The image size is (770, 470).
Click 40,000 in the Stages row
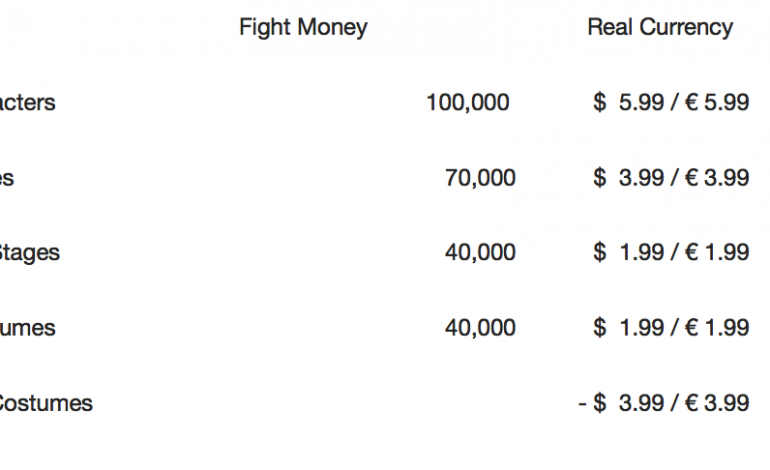pyautogui.click(x=480, y=253)
